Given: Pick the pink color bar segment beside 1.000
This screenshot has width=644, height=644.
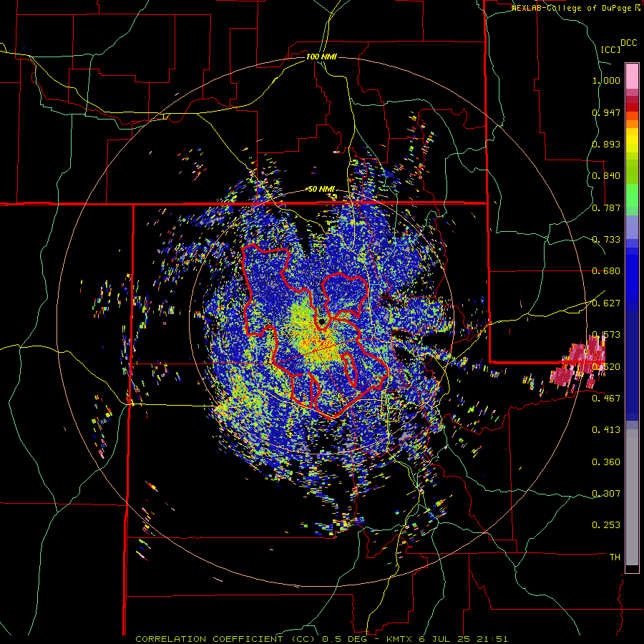Looking at the screenshot, I should coord(632,76).
